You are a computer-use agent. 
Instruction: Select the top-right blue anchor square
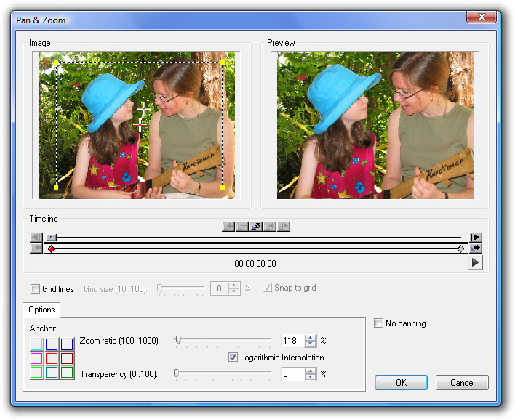click(67, 344)
